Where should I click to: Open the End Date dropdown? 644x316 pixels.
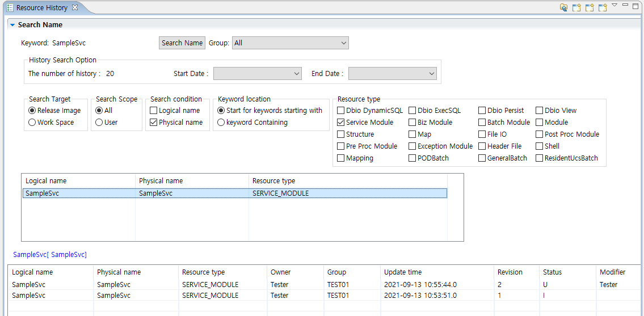392,74
